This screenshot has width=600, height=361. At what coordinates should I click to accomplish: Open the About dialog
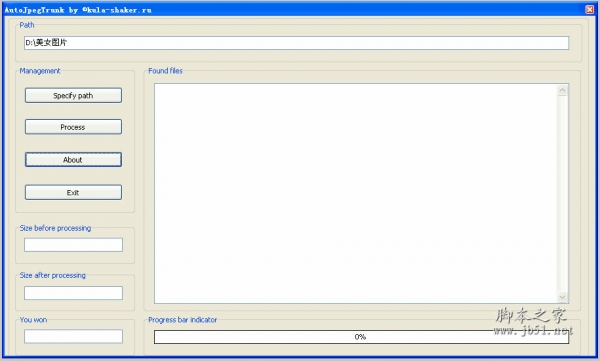point(73,160)
